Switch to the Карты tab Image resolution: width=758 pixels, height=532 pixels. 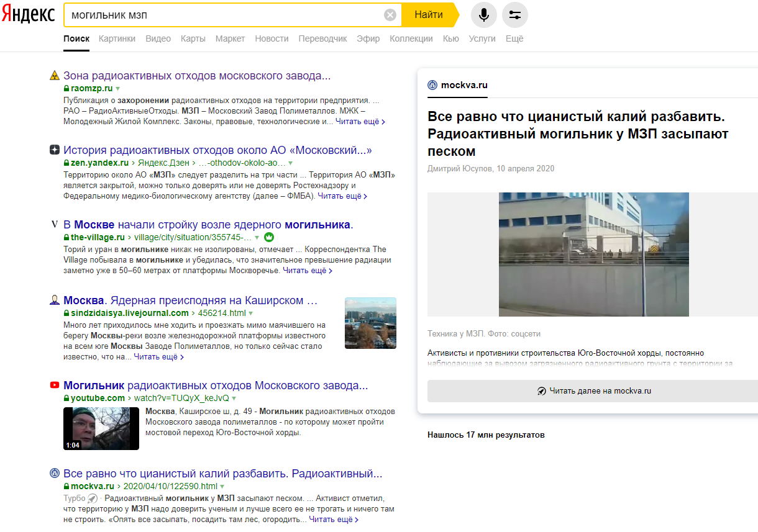click(193, 38)
